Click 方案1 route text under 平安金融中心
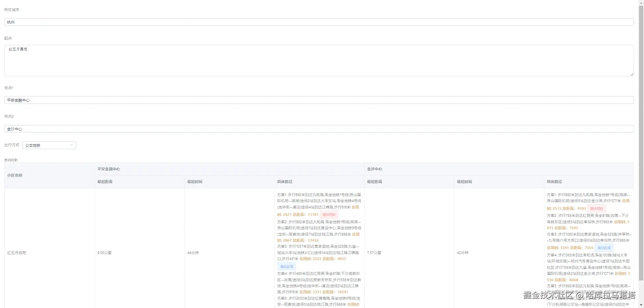Viewport: 644px width, 308px height. [319, 204]
